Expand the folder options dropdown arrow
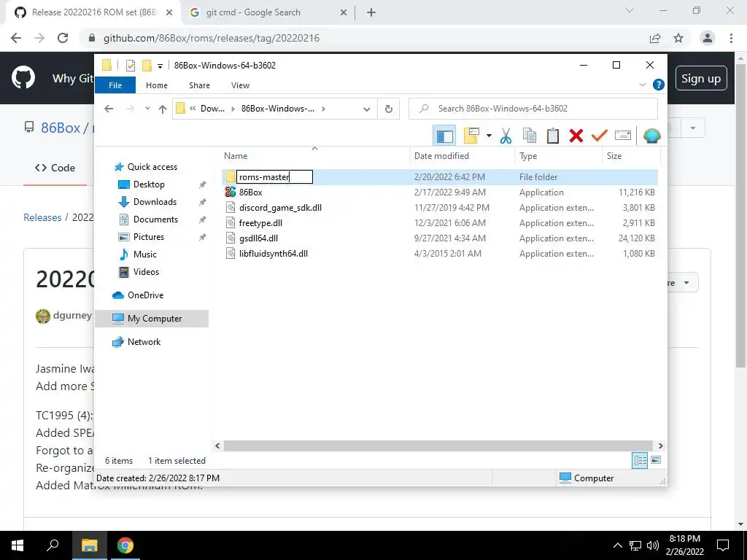 (489, 136)
